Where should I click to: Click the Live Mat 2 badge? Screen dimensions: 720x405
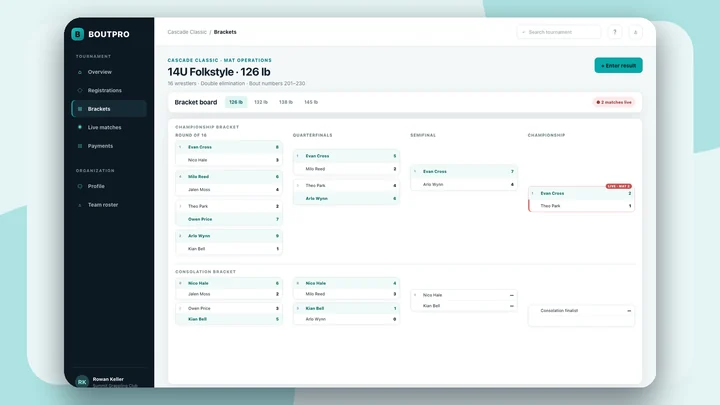click(x=619, y=186)
